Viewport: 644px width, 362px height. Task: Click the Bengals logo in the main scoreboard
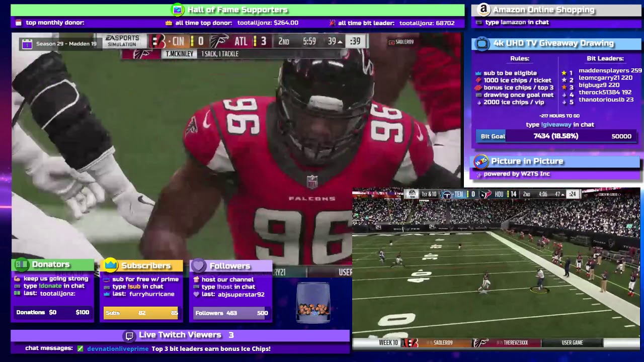coord(158,41)
